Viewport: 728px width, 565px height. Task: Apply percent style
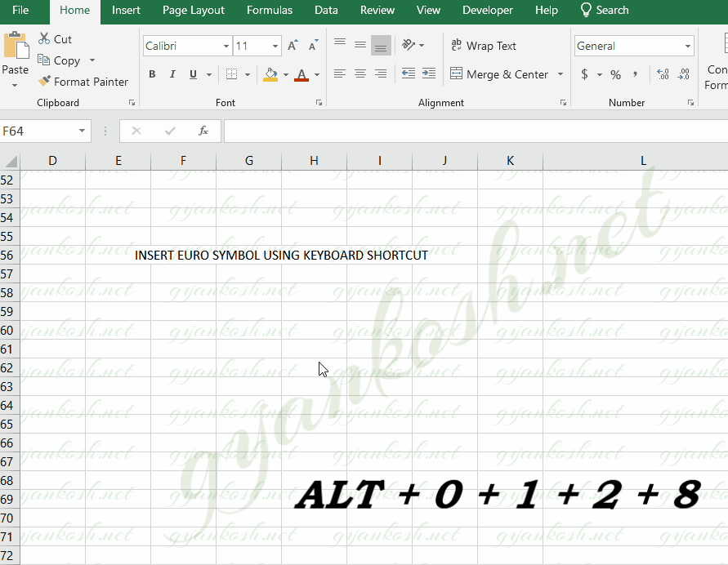pos(615,74)
